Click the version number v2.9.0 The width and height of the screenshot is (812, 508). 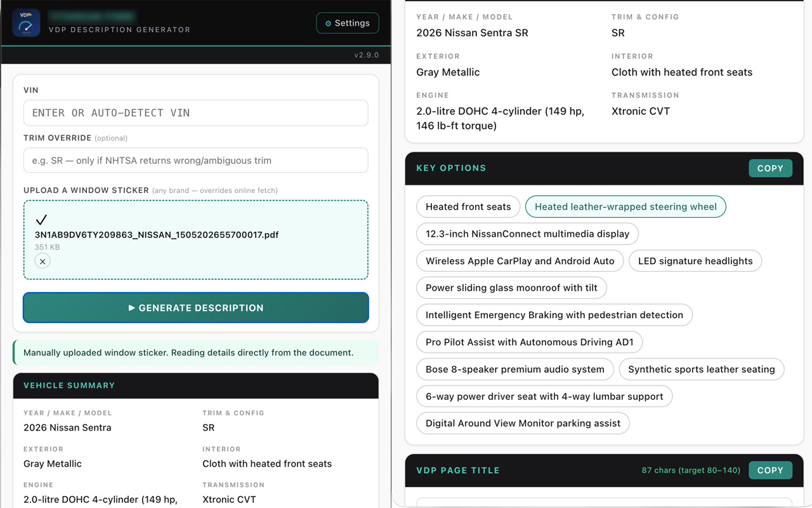(367, 55)
